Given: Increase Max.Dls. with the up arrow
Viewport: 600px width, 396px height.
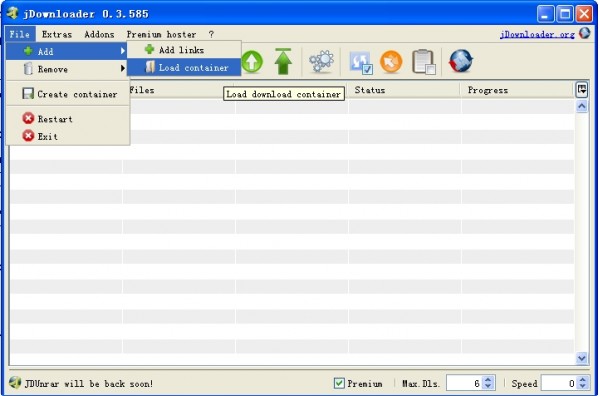Looking at the screenshot, I should [488, 380].
